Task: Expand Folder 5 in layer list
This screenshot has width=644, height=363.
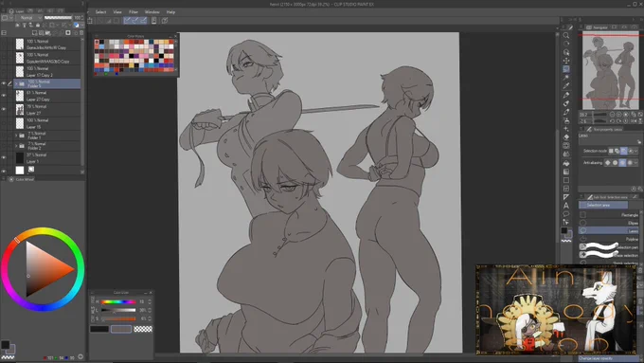Action: pyautogui.click(x=16, y=83)
